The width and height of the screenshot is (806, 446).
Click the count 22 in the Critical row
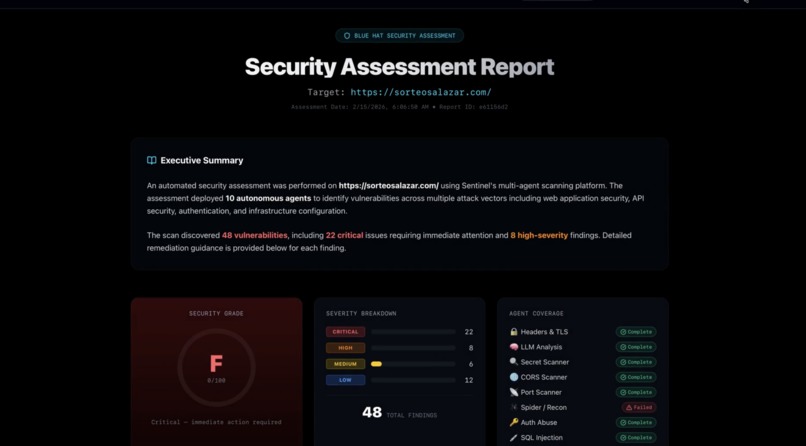(469, 332)
